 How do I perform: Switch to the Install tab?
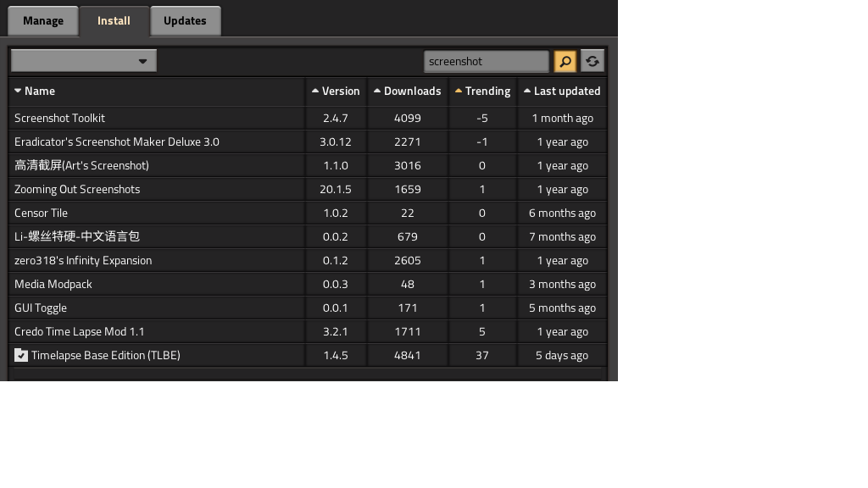point(114,21)
